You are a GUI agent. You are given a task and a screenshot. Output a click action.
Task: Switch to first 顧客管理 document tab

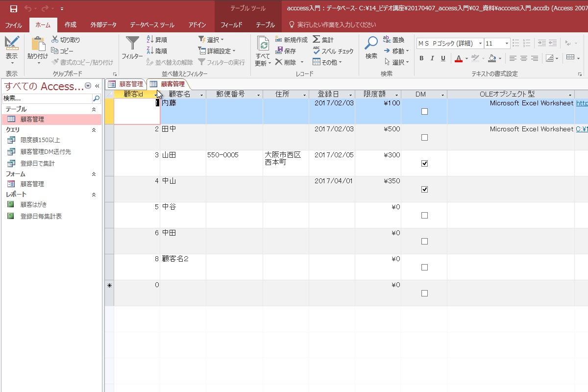pyautogui.click(x=126, y=84)
